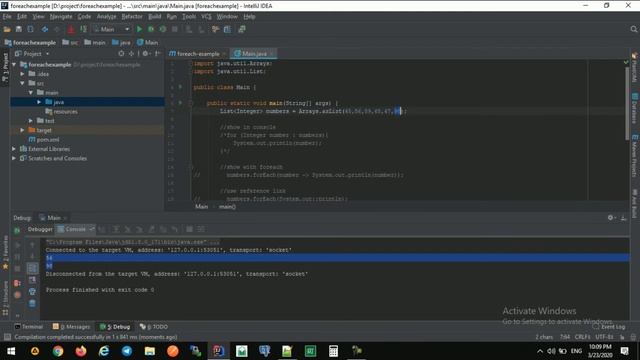
Task: Click the Windows Start button
Action: [x=11, y=351]
